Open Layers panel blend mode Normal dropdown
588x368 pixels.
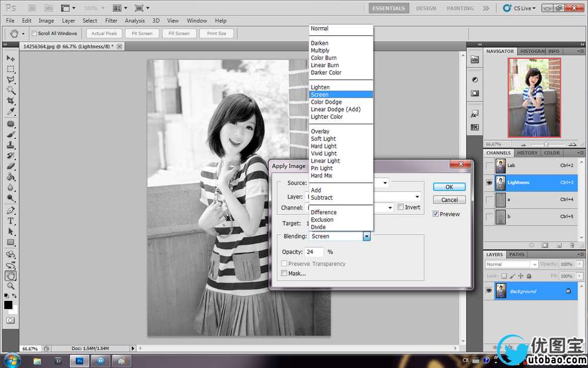pos(512,264)
